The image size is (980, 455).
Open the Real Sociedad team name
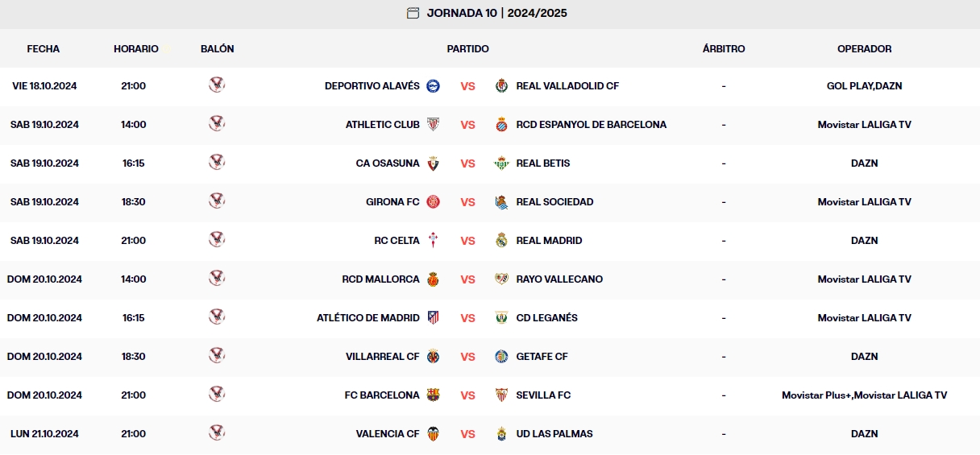coord(554,202)
